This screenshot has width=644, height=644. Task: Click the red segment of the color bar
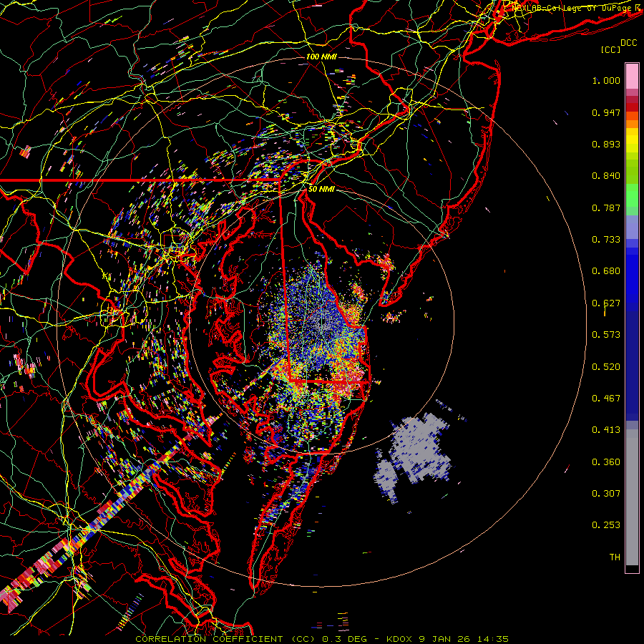click(x=632, y=107)
